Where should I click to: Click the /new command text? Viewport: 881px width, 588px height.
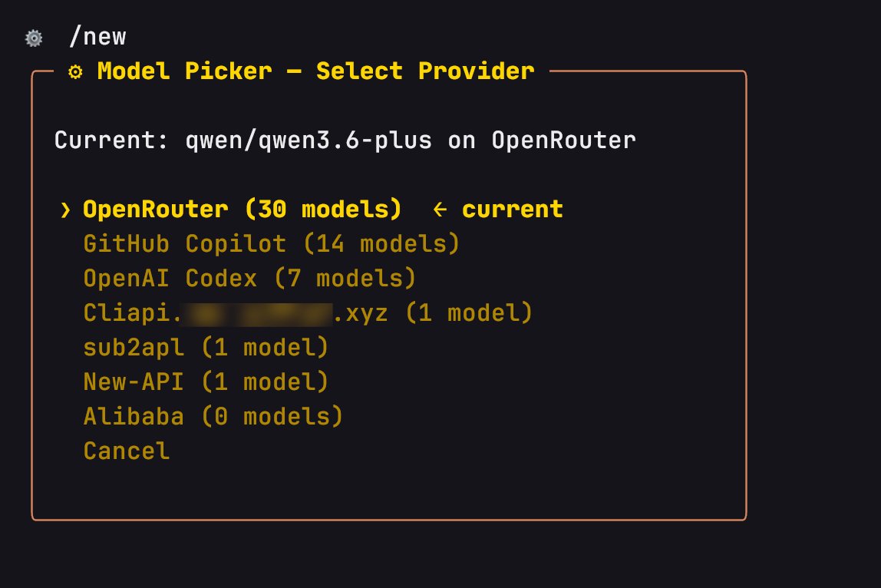(x=97, y=36)
